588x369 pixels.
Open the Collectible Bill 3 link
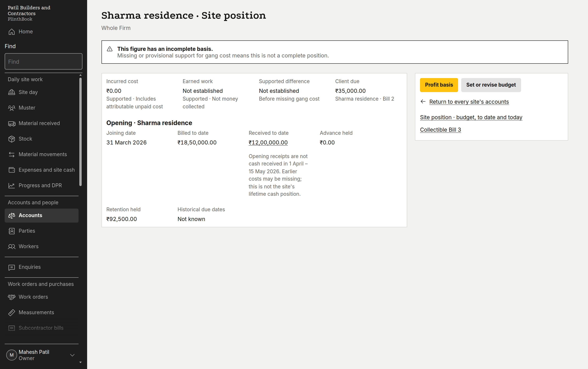coord(440,130)
